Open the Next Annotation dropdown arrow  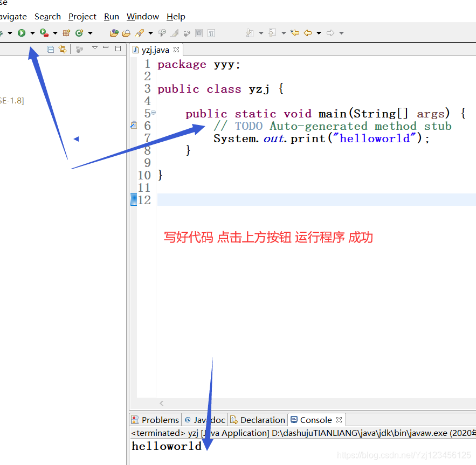[261, 33]
